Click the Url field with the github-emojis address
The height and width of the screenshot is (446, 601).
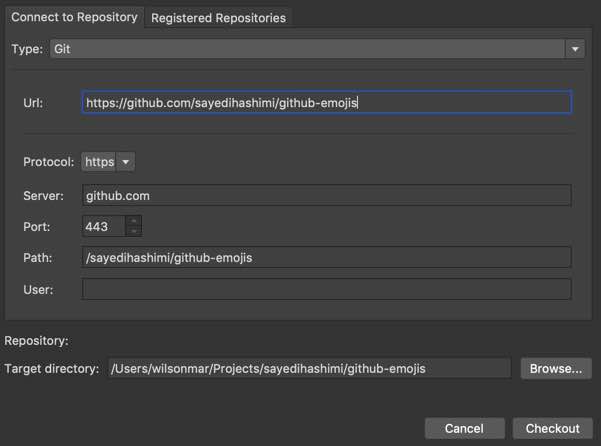tap(326, 102)
